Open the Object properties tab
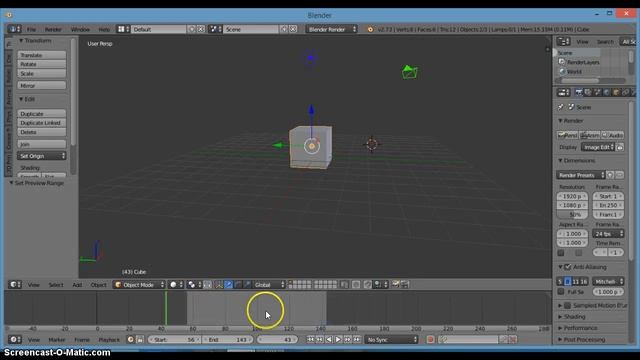 [x=616, y=93]
